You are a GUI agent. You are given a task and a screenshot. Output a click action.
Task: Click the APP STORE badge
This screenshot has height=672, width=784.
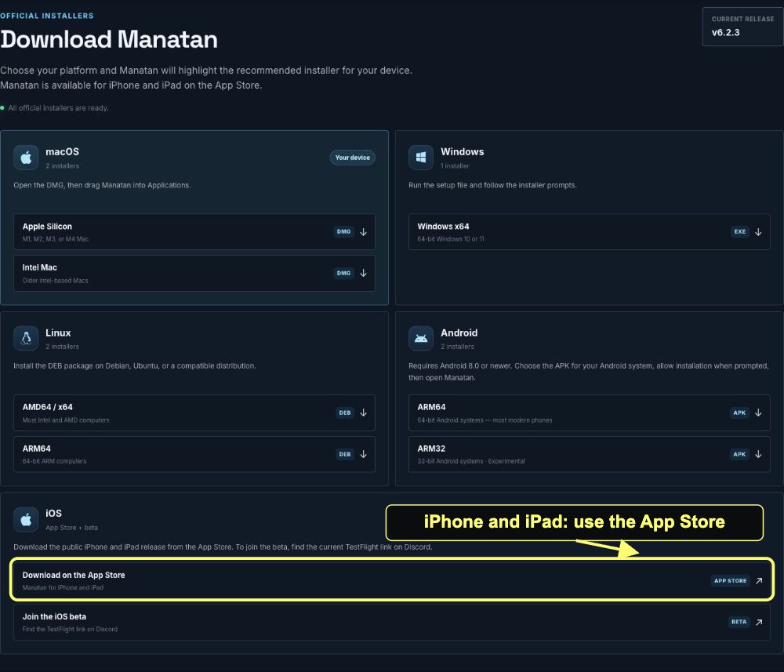point(730,580)
